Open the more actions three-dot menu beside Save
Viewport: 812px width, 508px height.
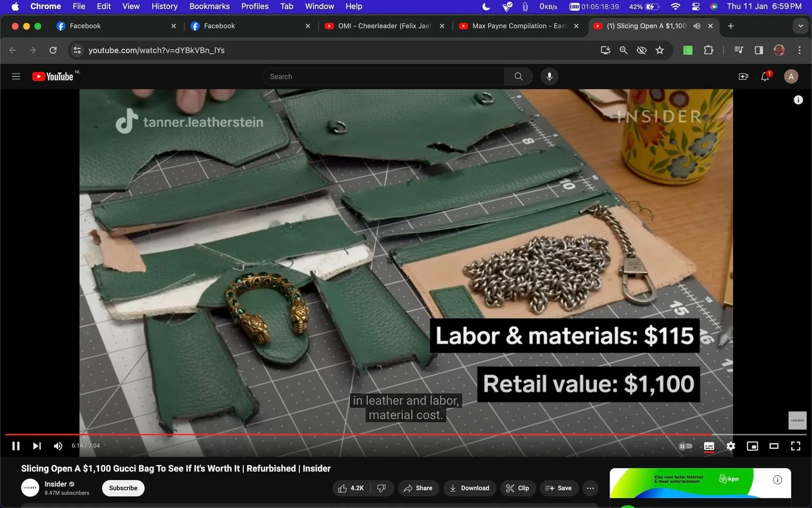(590, 488)
